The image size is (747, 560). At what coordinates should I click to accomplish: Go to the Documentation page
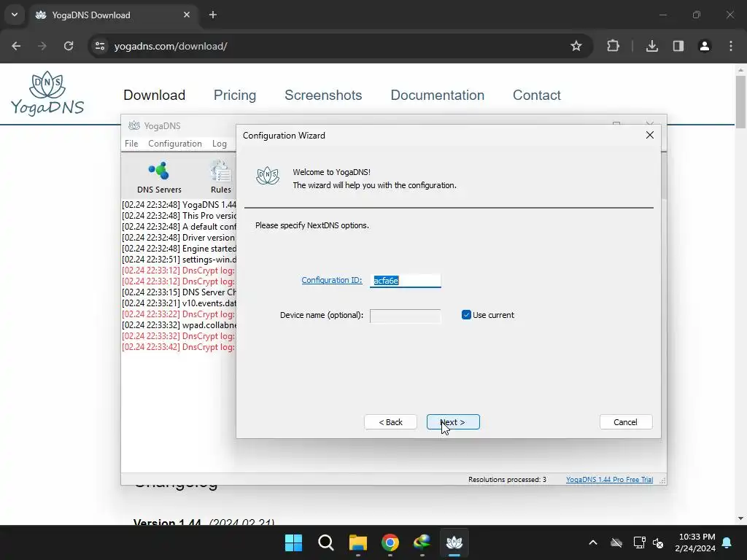[438, 95]
